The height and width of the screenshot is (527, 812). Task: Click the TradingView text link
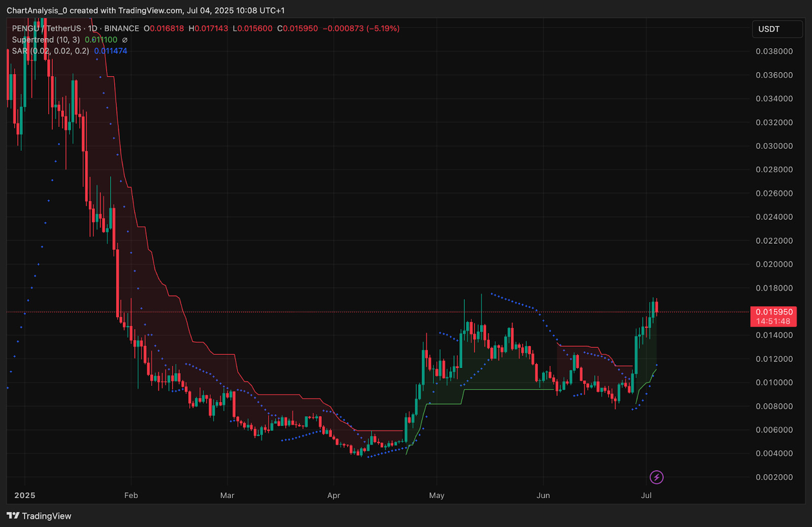tap(47, 516)
